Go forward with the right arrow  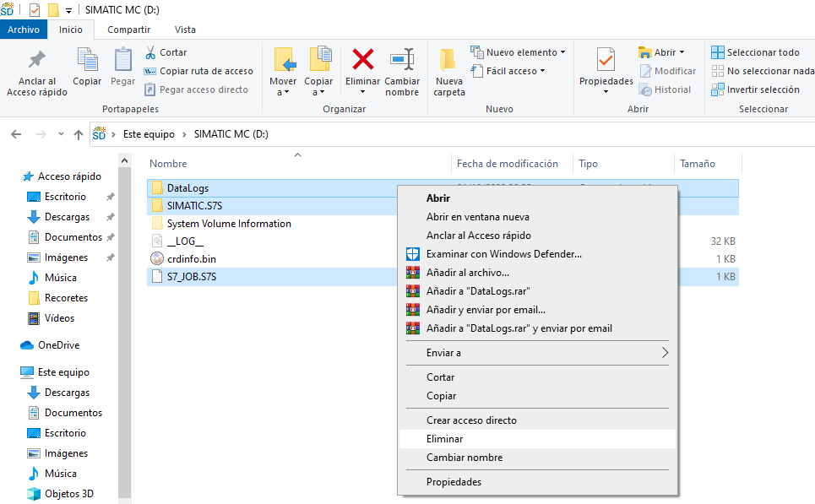[41, 134]
